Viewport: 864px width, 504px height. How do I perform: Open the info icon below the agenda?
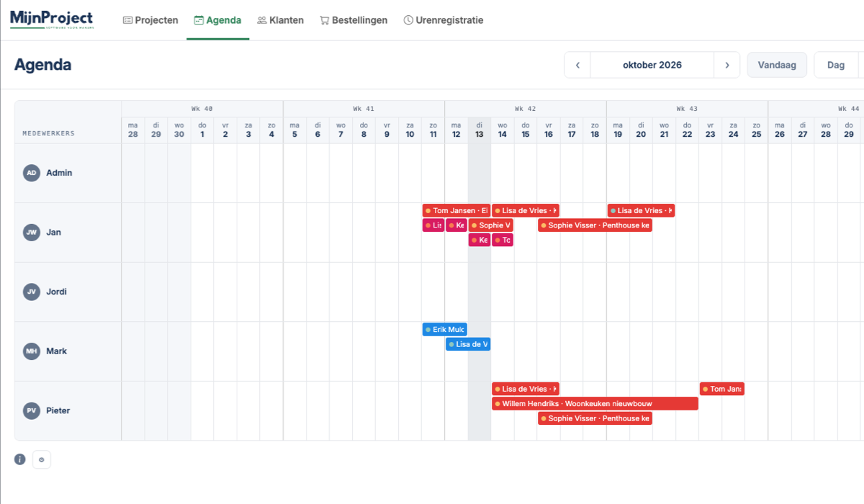[x=20, y=459]
